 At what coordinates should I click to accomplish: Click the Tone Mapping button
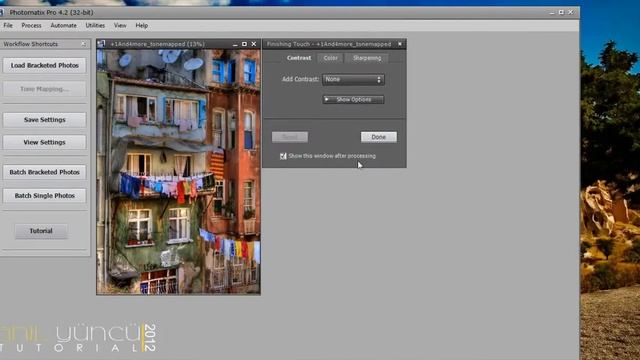coord(44,89)
